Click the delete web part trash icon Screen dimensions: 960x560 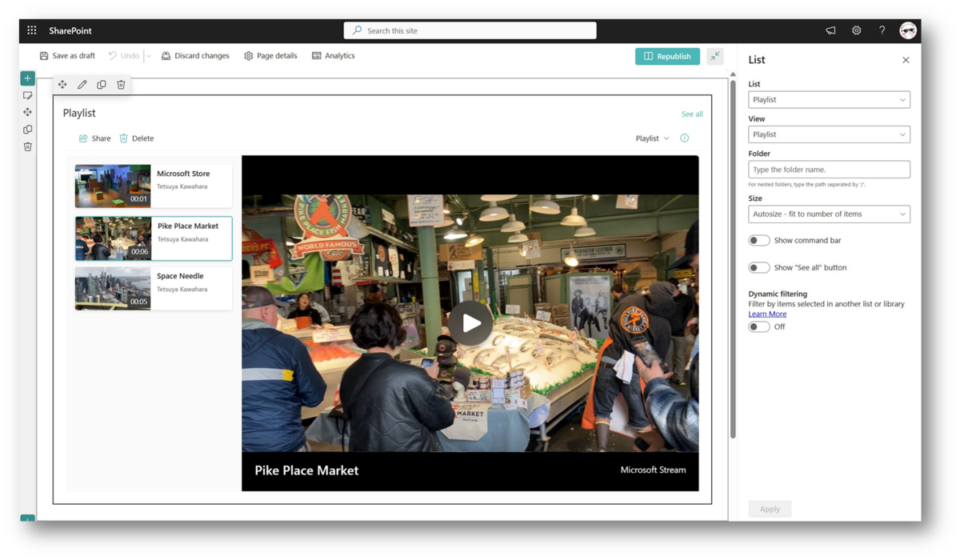click(121, 85)
